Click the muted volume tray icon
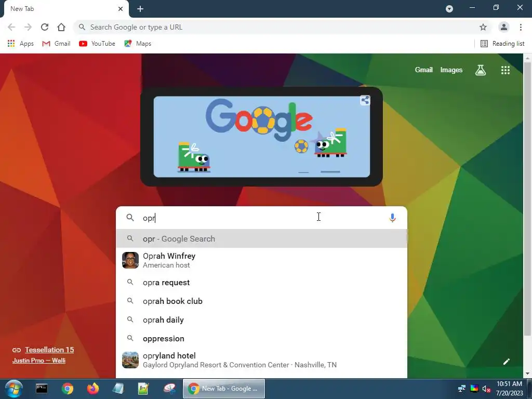Viewport: 532px width, 399px height. 486,389
